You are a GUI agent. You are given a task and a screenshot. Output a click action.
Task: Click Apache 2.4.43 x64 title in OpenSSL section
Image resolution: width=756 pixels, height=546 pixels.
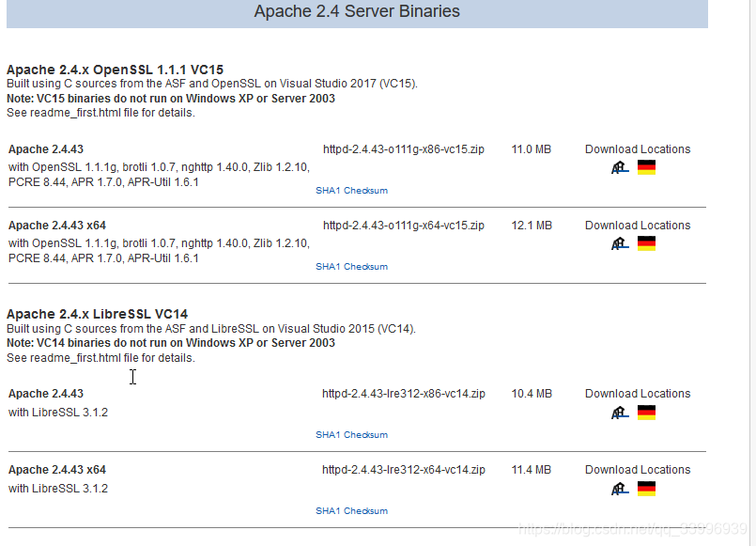click(57, 226)
